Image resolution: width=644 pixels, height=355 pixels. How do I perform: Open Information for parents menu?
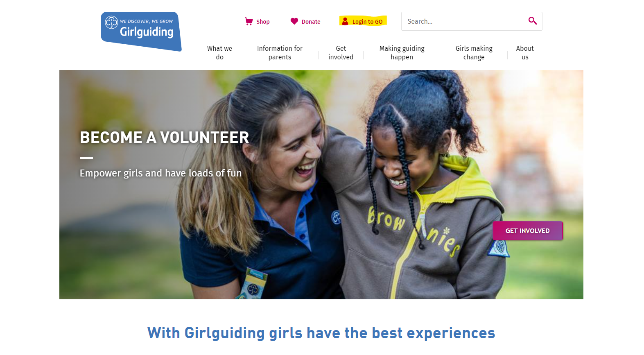click(280, 53)
